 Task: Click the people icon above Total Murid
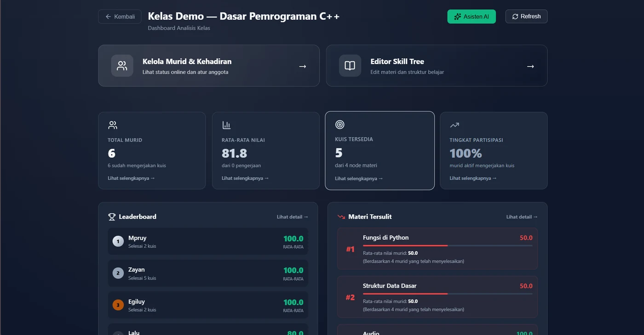click(113, 125)
